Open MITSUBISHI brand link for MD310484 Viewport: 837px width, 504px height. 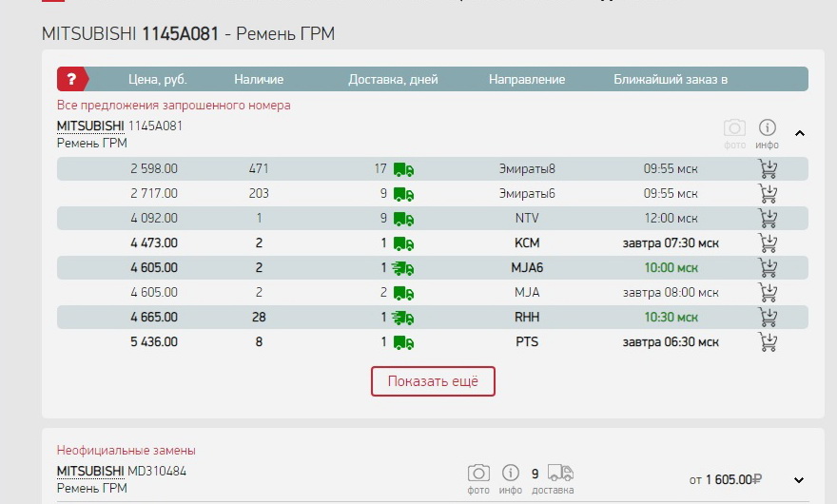click(x=90, y=472)
